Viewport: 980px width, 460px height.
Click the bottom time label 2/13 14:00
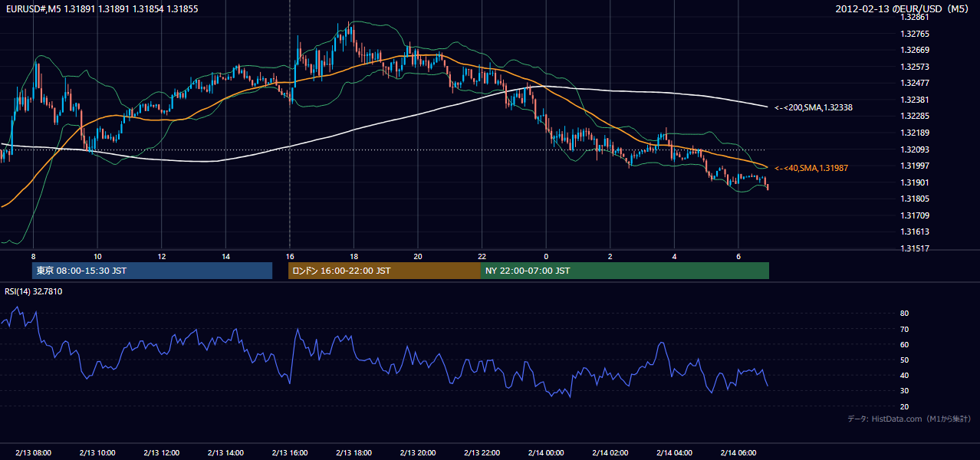(225, 453)
